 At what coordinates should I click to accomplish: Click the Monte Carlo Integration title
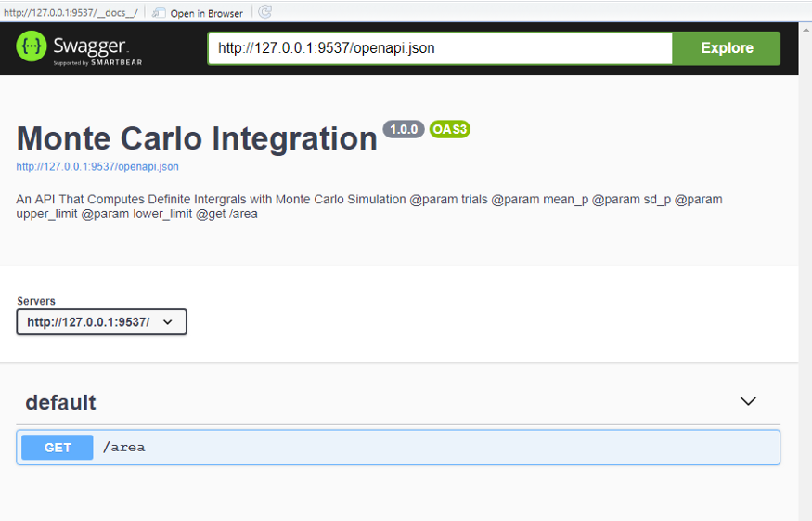[197, 139]
